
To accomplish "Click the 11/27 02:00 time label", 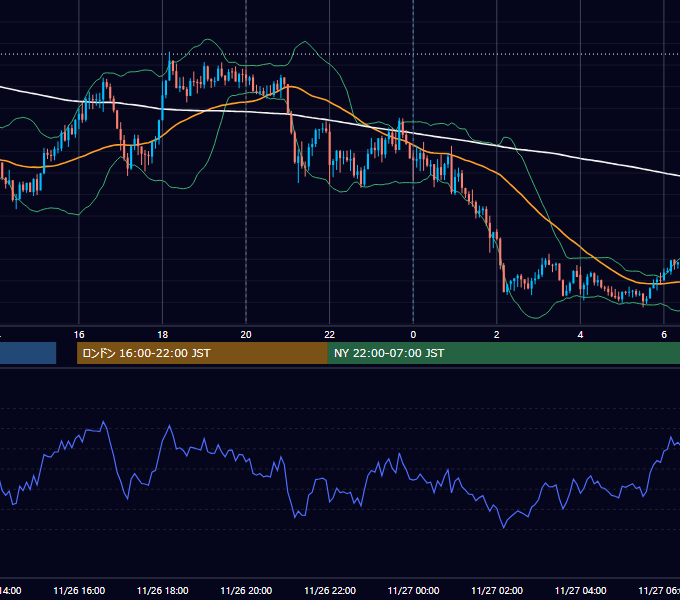I will click(x=497, y=590).
